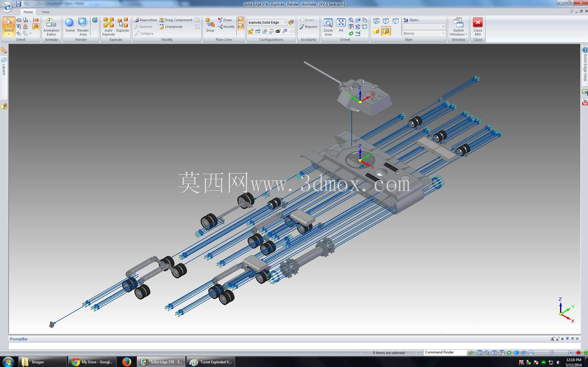Image resolution: width=588 pixels, height=367 pixels.
Task: Click the Scene render icon
Action: 70,25
